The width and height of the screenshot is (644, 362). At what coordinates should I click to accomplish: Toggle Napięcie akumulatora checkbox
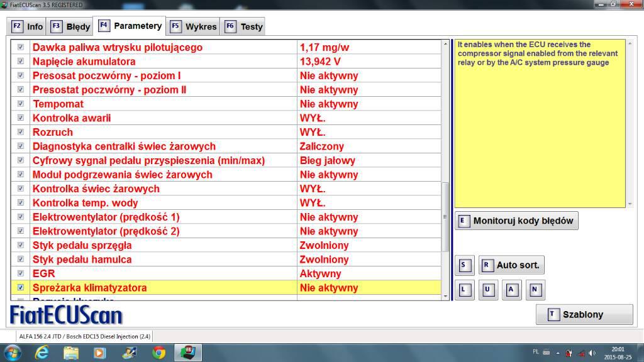(x=21, y=61)
